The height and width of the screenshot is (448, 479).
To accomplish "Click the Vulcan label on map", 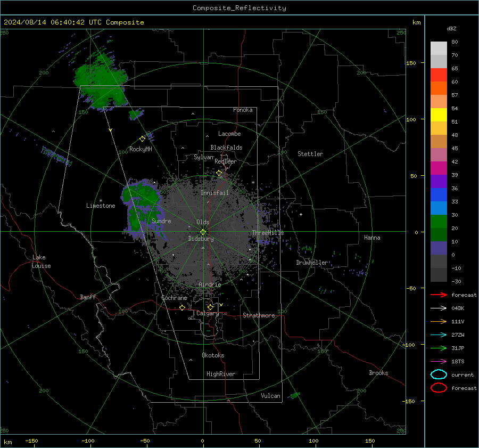I will tap(270, 396).
